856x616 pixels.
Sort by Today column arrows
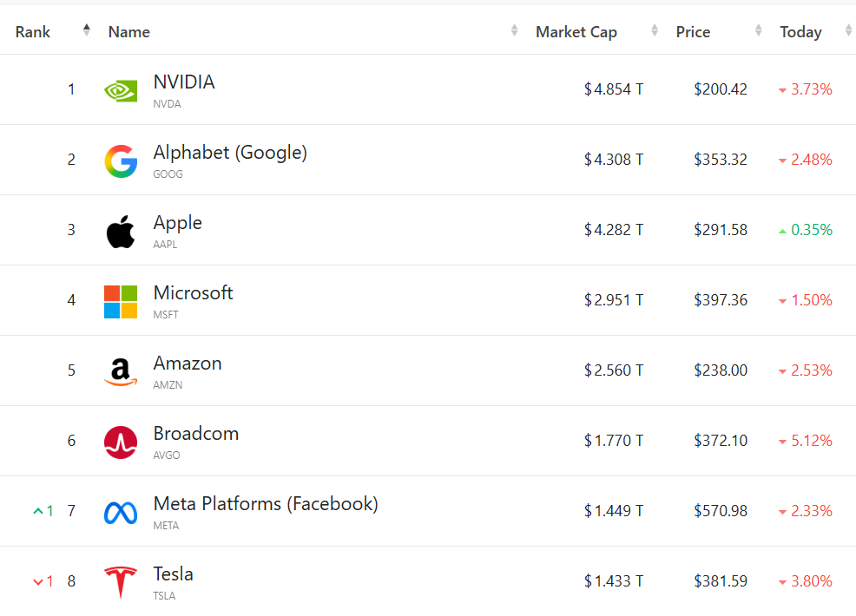[x=849, y=30]
